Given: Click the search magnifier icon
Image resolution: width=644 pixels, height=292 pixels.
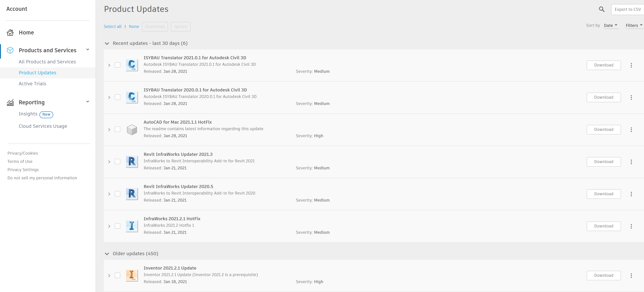Looking at the screenshot, I should (601, 9).
